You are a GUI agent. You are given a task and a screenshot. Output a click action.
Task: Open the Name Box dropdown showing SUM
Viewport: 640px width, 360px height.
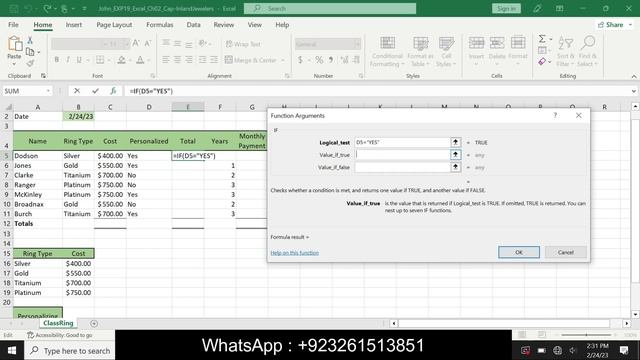(48, 91)
